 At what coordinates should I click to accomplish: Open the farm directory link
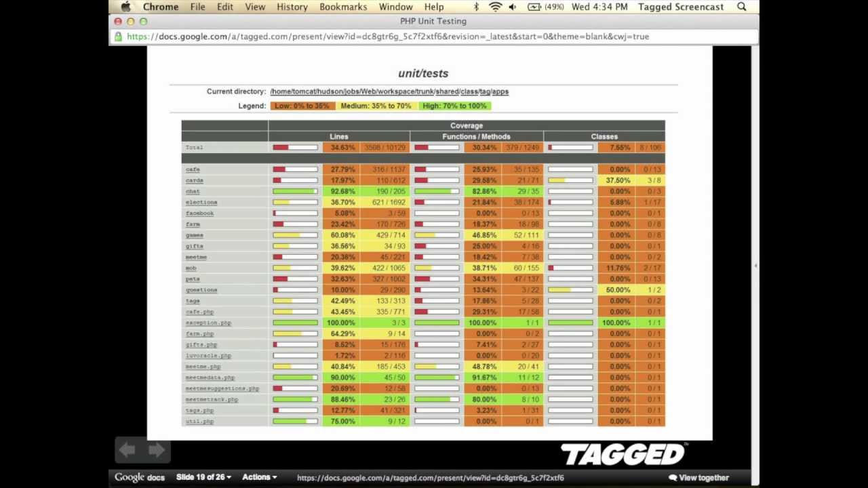(x=193, y=224)
